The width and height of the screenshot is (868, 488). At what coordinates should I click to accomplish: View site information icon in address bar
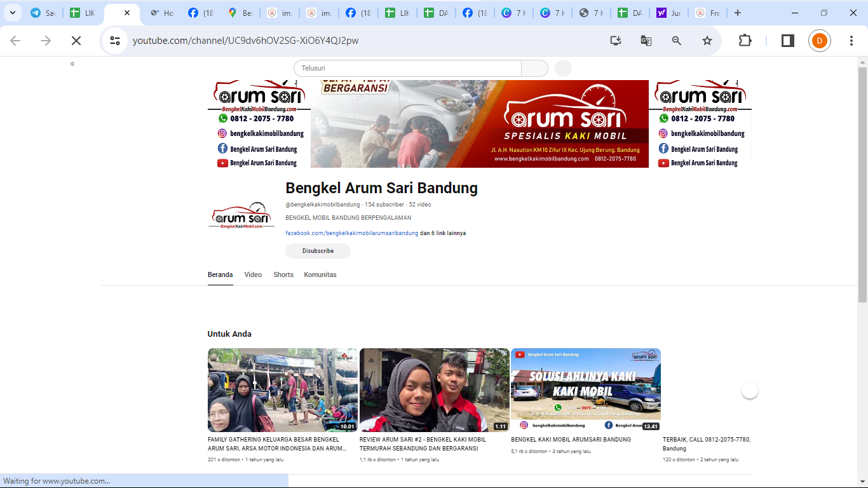point(115,41)
